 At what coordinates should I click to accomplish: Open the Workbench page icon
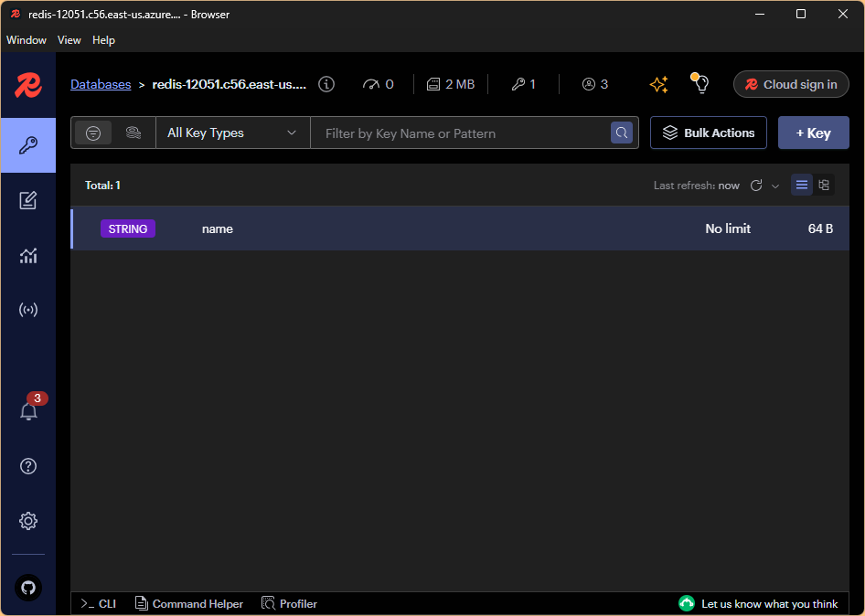28,200
